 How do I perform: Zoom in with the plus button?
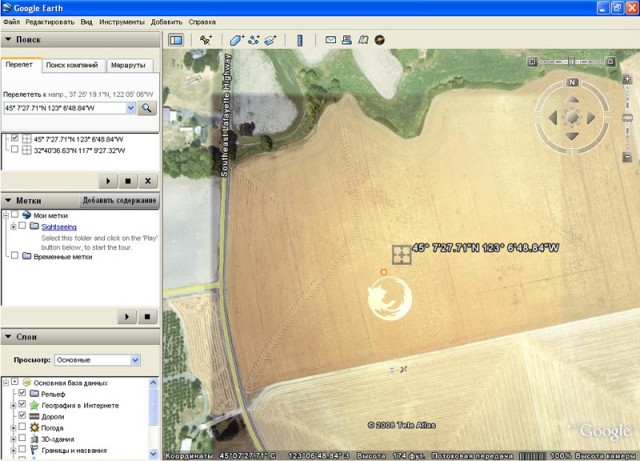coord(627,79)
